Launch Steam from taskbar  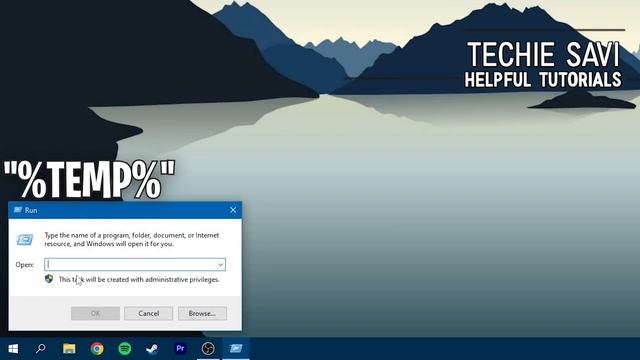coord(152,349)
